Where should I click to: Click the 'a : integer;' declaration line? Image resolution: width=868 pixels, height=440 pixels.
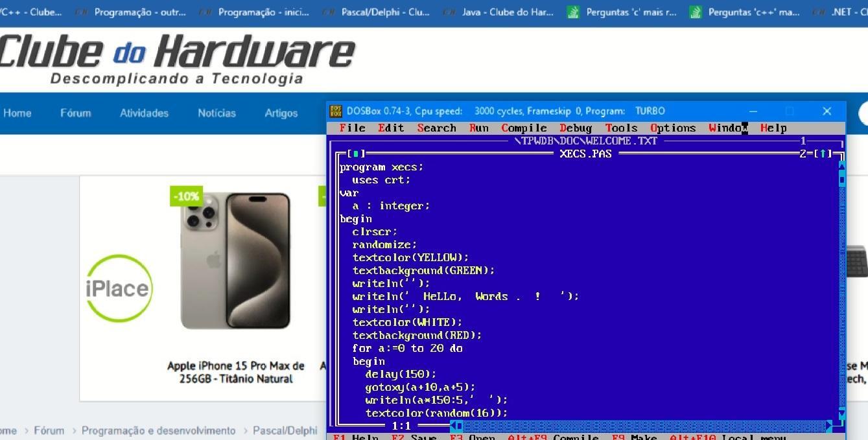pyautogui.click(x=391, y=205)
